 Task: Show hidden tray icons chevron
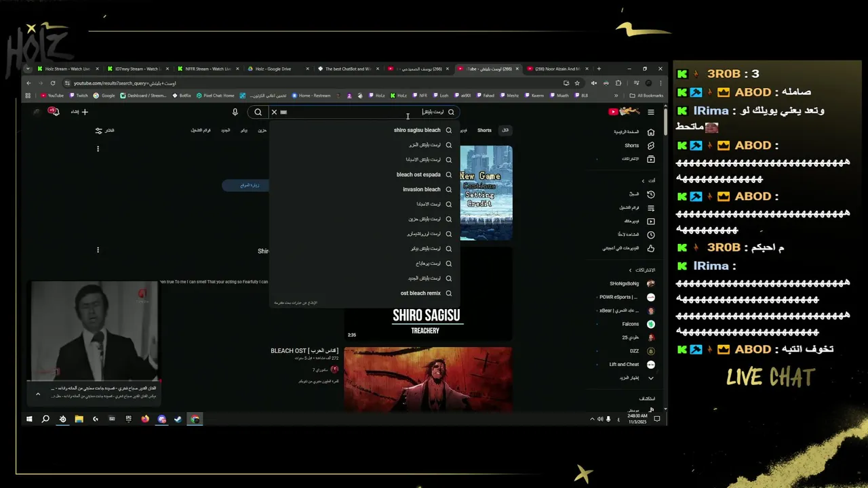592,419
